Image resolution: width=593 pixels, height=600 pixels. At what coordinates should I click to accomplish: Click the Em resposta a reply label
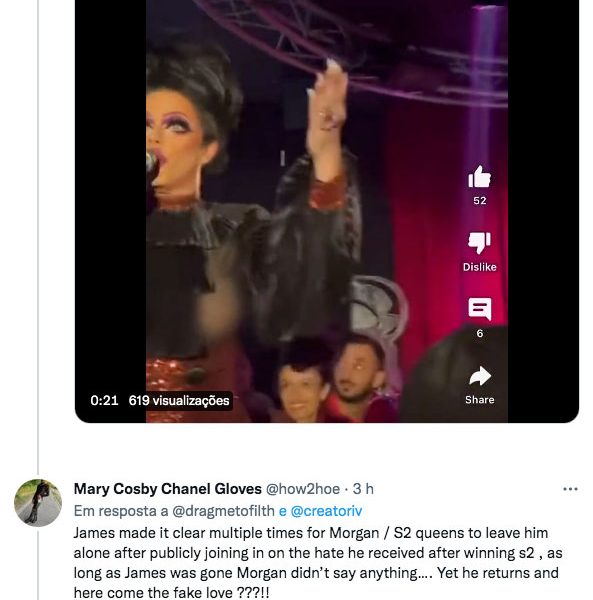121,511
